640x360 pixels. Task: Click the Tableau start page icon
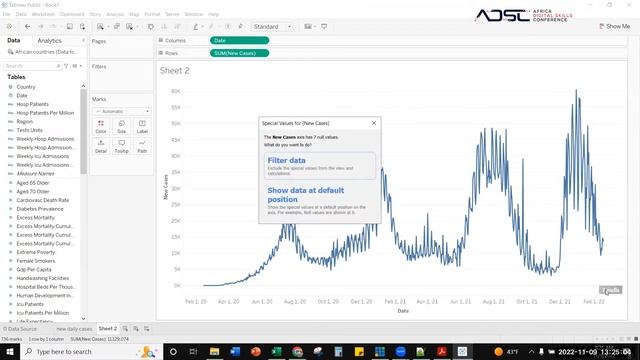point(9,27)
